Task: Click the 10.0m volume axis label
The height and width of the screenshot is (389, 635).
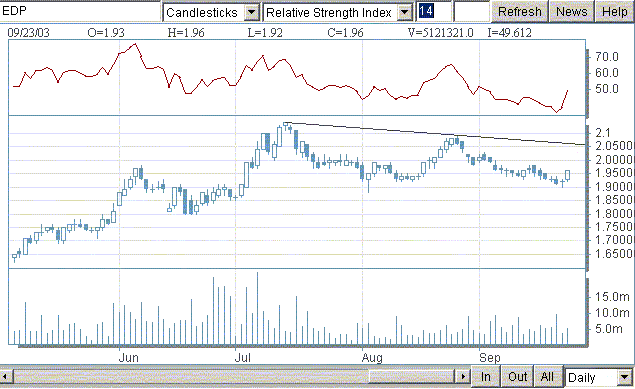Action: (x=612, y=312)
